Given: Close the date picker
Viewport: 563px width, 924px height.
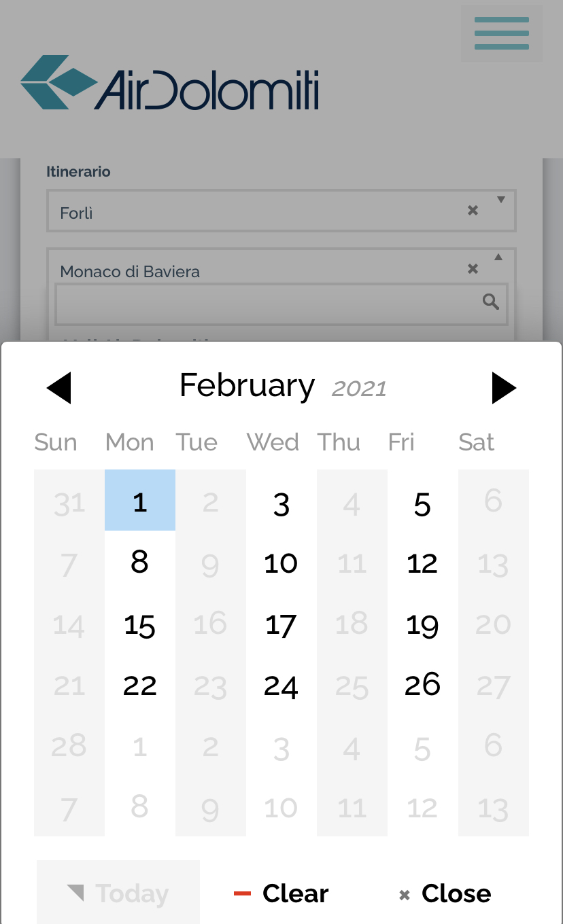Looking at the screenshot, I should pyautogui.click(x=446, y=893).
